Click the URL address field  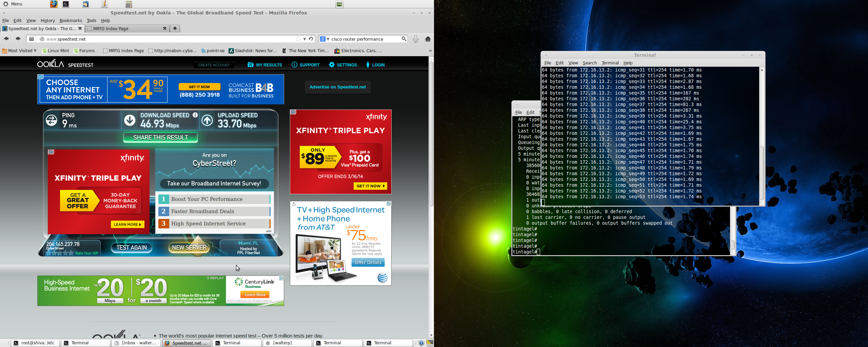pyautogui.click(x=170, y=39)
